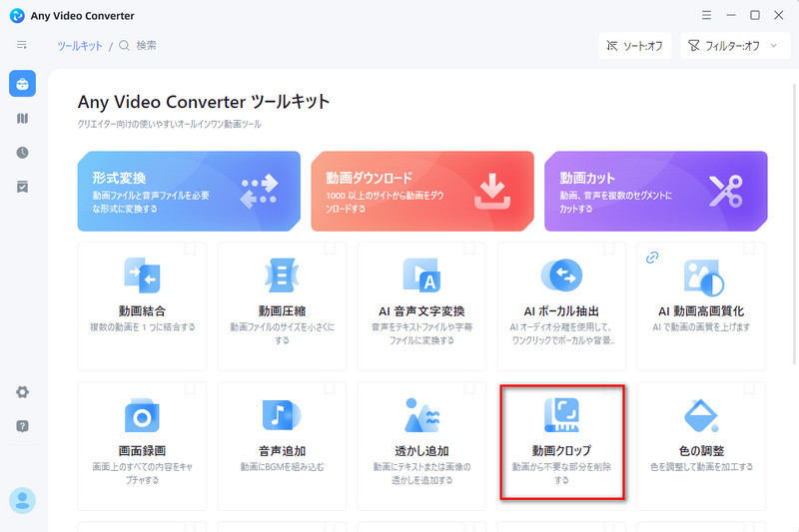Click the ツールキット breadcrumb link
This screenshot has height=532, width=799.
click(x=80, y=46)
